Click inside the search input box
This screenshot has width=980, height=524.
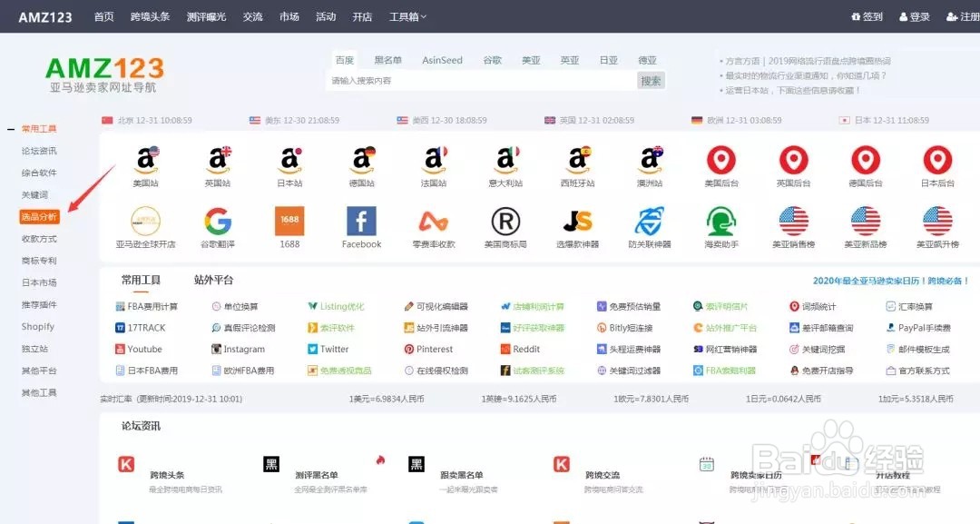coord(472,81)
